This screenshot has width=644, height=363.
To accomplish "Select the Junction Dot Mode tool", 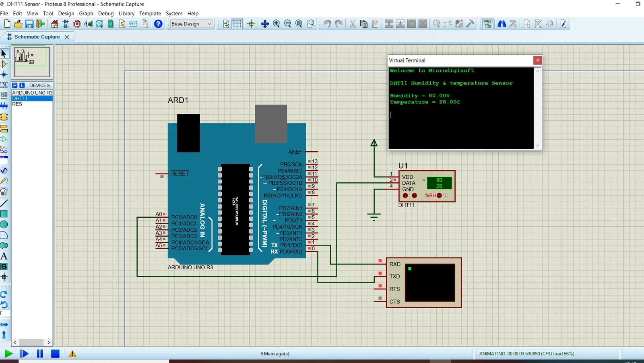I will pos(4,74).
